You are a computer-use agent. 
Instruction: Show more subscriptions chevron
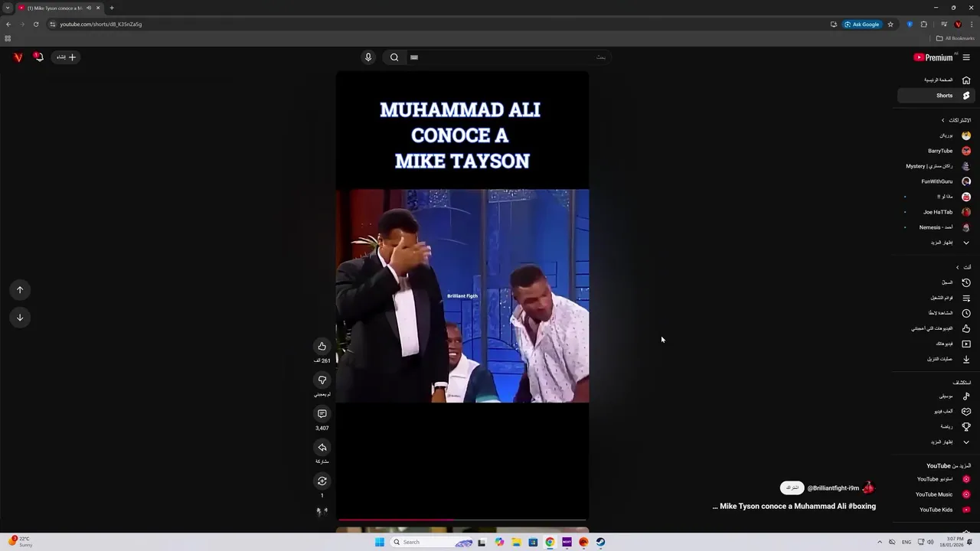966,243
